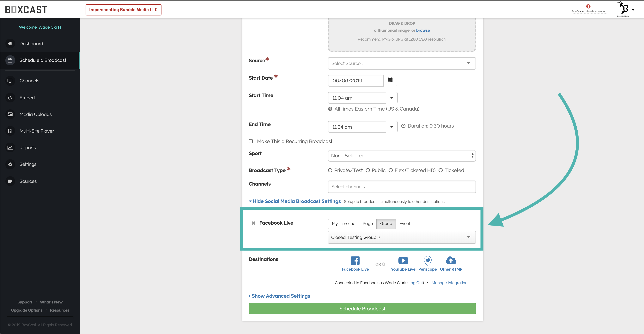Select the YouTube Live destination icon
This screenshot has width=644, height=334.
coord(403,261)
